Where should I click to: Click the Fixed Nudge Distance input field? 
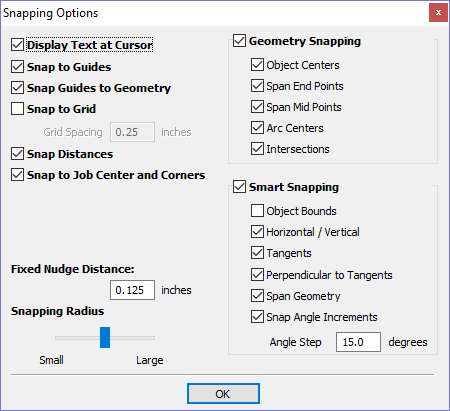132,290
